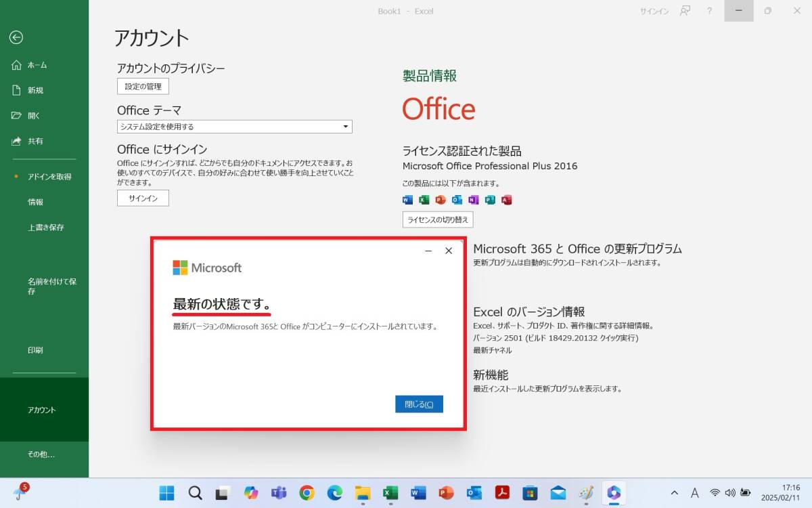Click the Outlook product icon
This screenshot has height=508, width=812.
tap(457, 200)
